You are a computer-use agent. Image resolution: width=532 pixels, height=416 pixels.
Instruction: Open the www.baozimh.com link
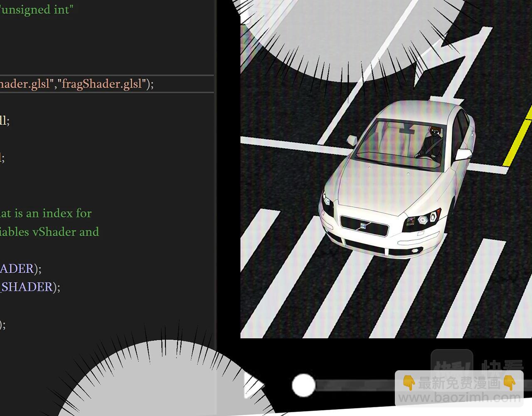point(459,398)
